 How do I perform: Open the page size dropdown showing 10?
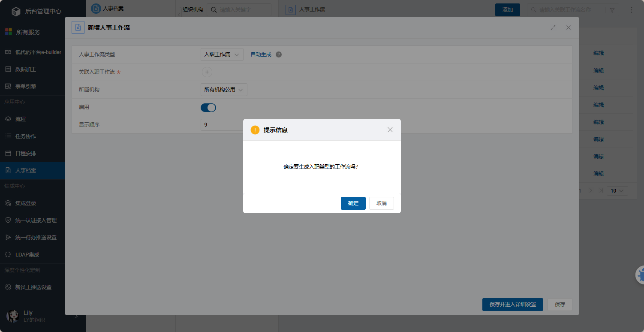[617, 191]
